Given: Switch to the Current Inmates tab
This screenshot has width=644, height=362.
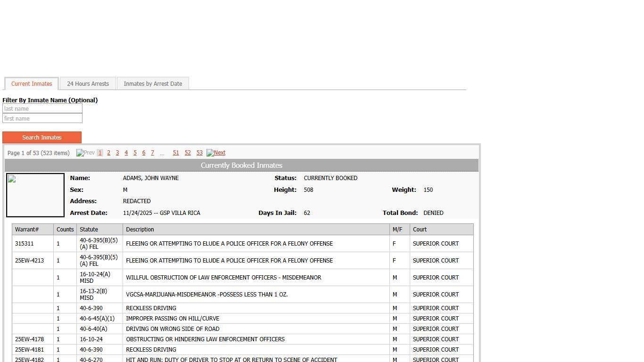Looking at the screenshot, I should pyautogui.click(x=32, y=84).
